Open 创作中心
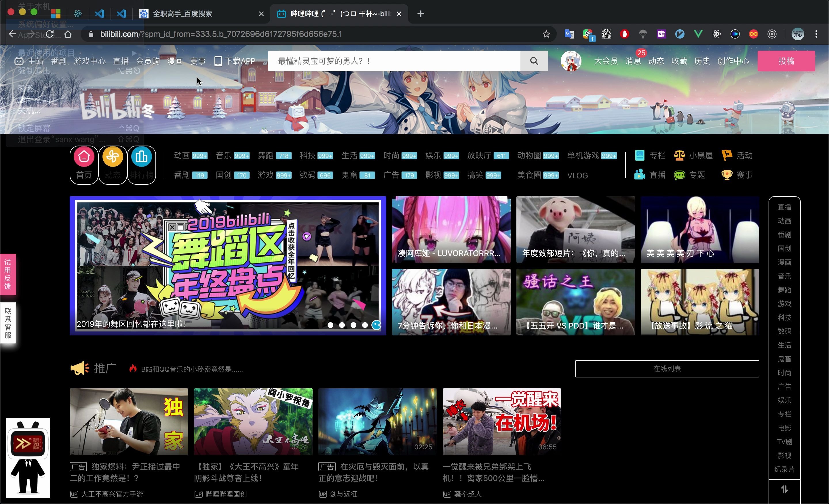Screen dimensions: 829x504 coord(733,61)
